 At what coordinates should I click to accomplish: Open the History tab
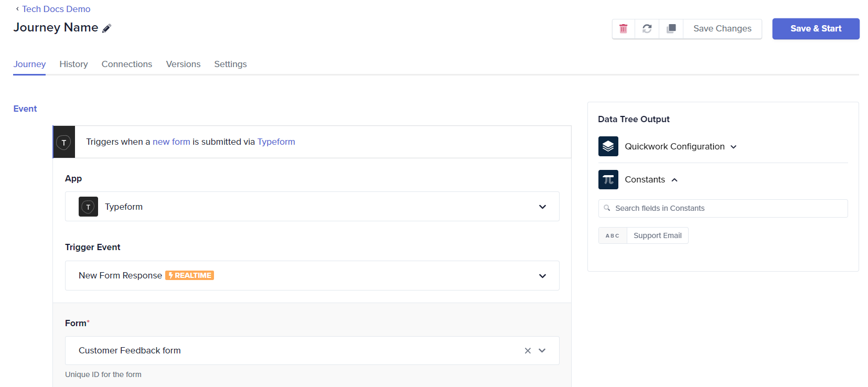pyautogui.click(x=73, y=64)
